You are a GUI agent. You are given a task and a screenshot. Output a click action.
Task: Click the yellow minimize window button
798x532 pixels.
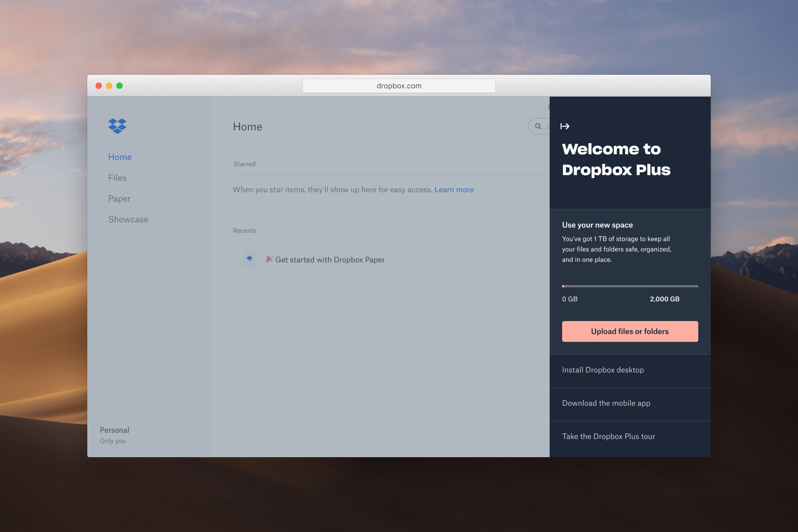click(x=109, y=86)
